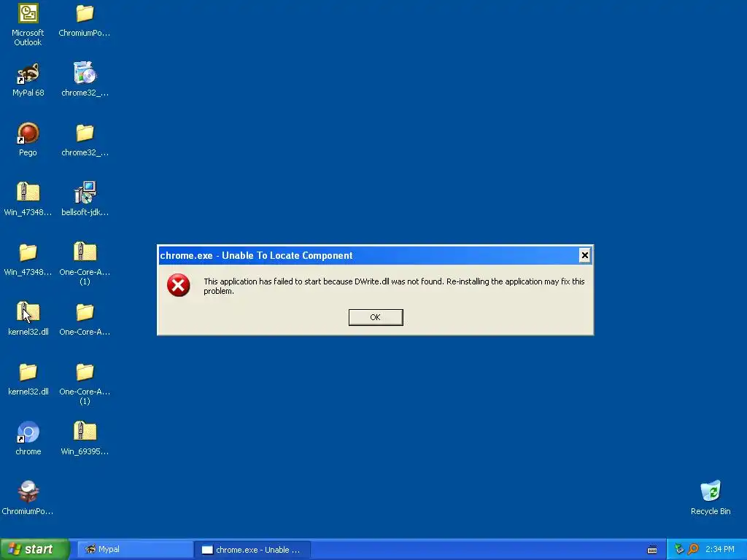Screen dimensions: 747x560
Task: Click the dialog title bar text
Action: coord(256,256)
